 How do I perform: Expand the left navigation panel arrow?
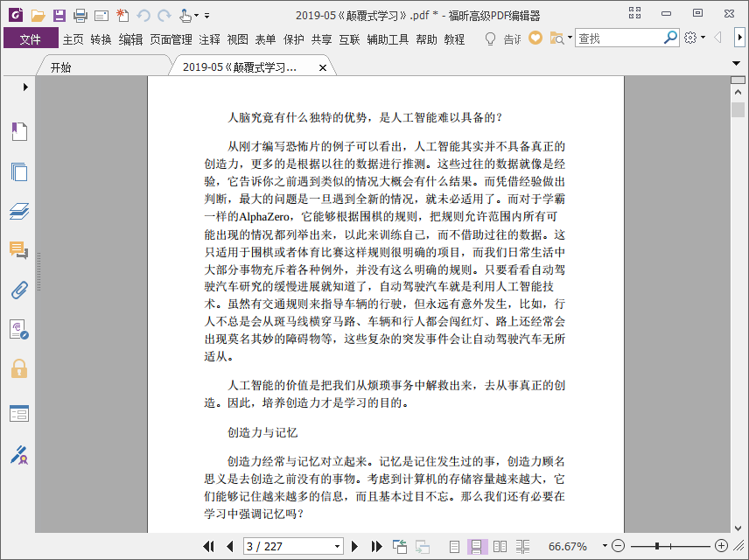(x=25, y=87)
